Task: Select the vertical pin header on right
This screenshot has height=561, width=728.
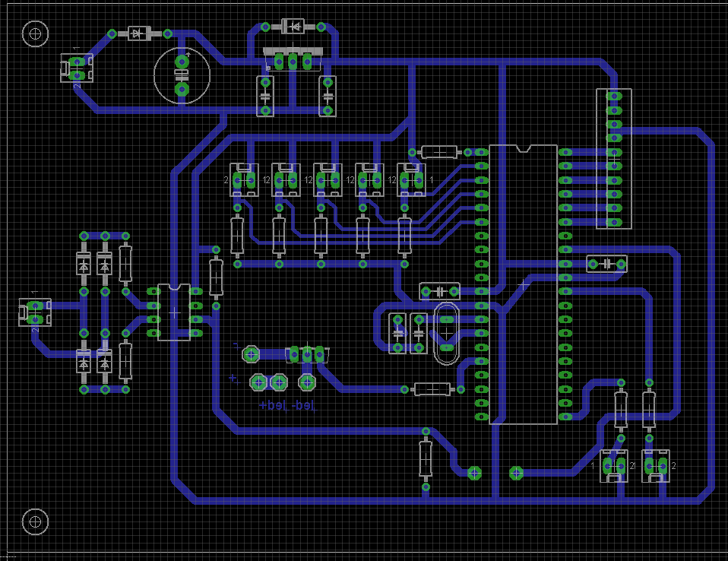Action: click(613, 158)
